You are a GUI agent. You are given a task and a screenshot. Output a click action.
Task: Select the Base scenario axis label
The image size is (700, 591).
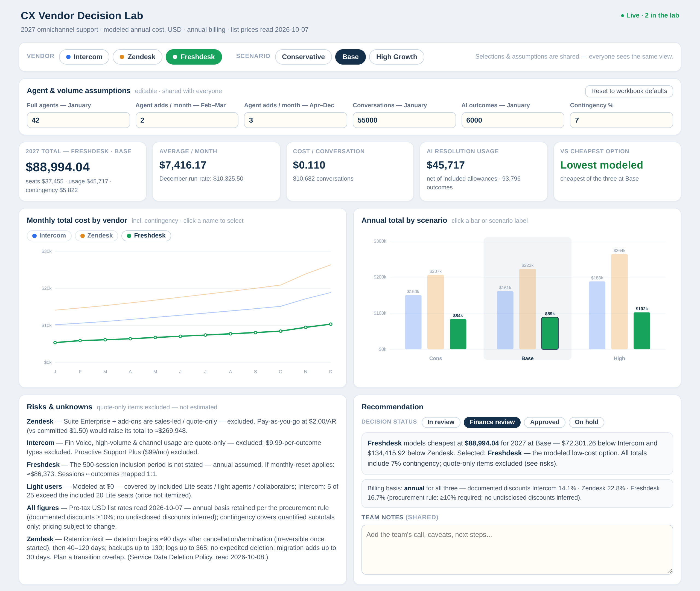point(527,358)
